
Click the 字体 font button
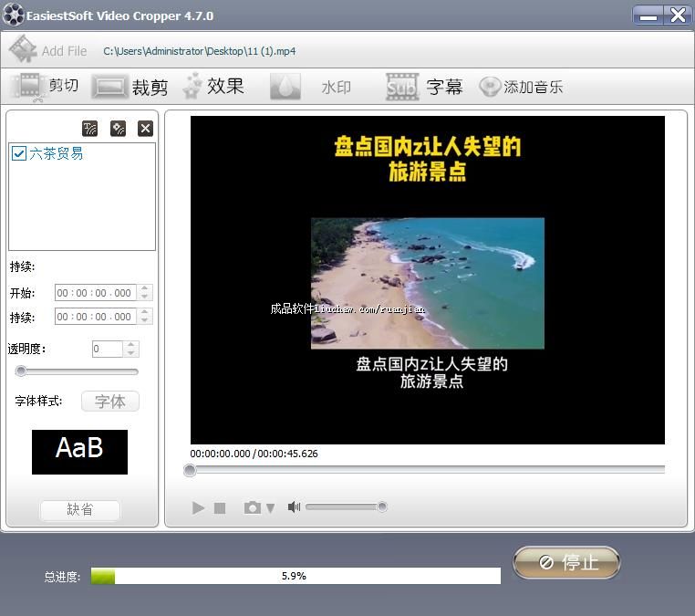tap(110, 402)
